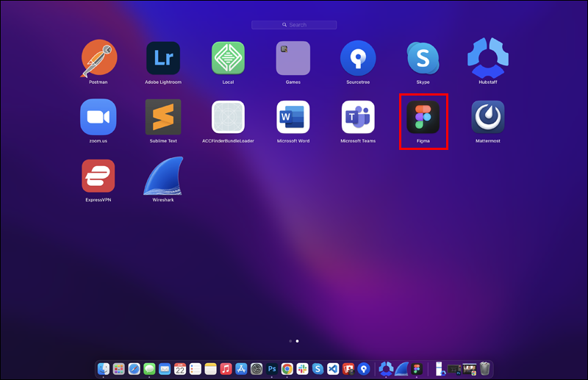Select the second Launchpad page dot

coord(298,341)
